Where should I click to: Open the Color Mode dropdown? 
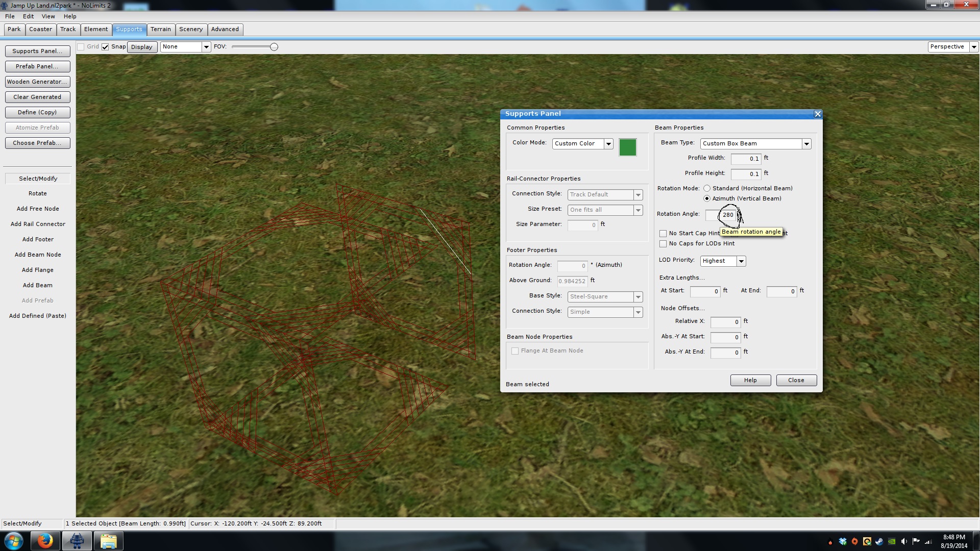608,144
